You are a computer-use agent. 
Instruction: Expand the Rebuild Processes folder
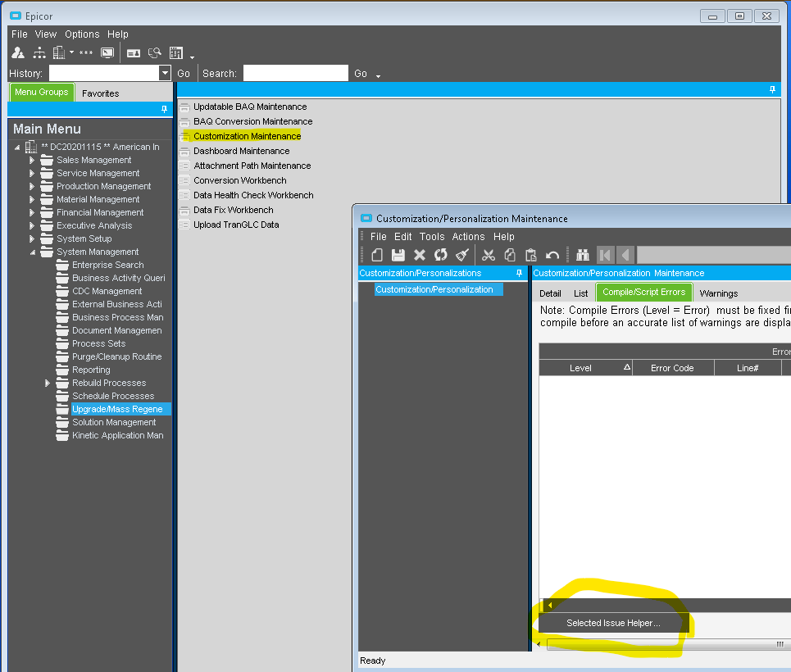(48, 383)
